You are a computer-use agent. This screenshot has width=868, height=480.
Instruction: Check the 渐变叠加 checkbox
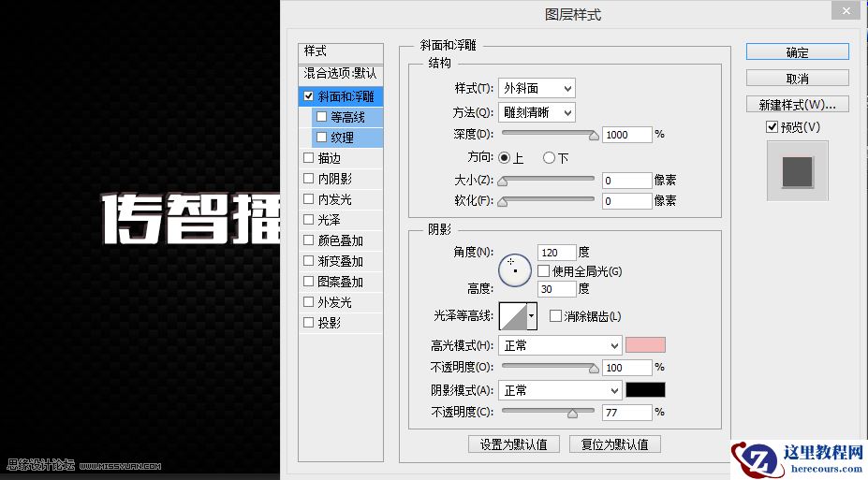tap(308, 261)
